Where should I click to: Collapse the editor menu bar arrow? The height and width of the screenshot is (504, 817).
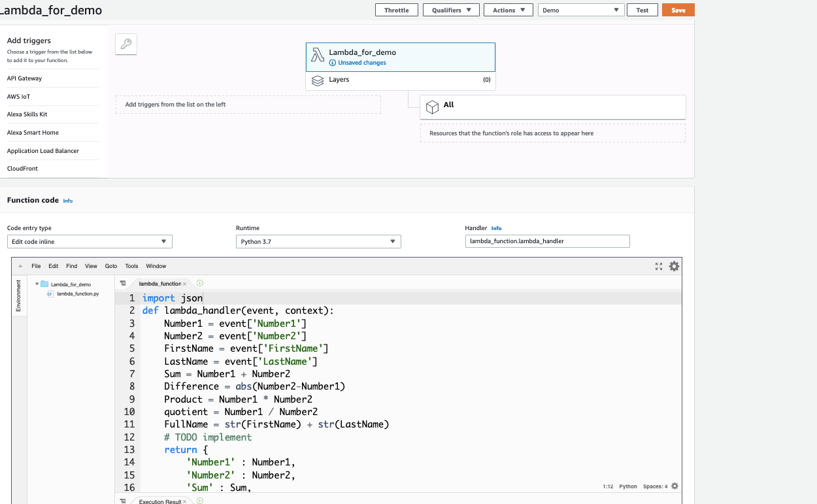pyautogui.click(x=20, y=266)
